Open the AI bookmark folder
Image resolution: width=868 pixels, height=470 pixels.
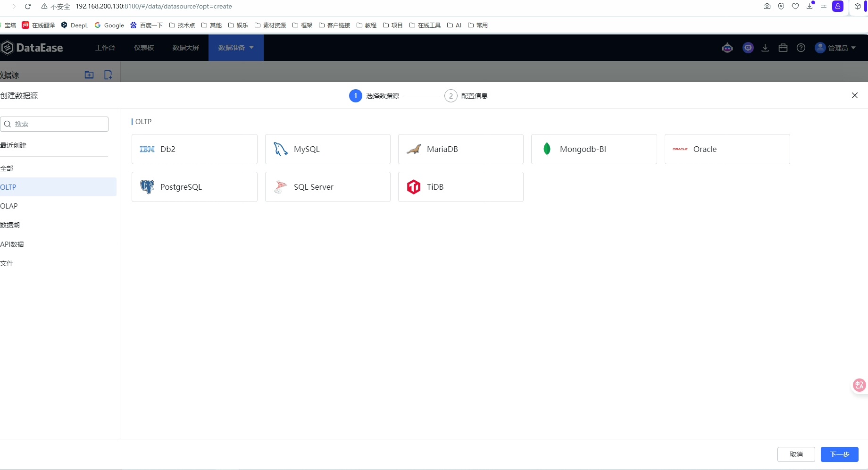coord(454,25)
